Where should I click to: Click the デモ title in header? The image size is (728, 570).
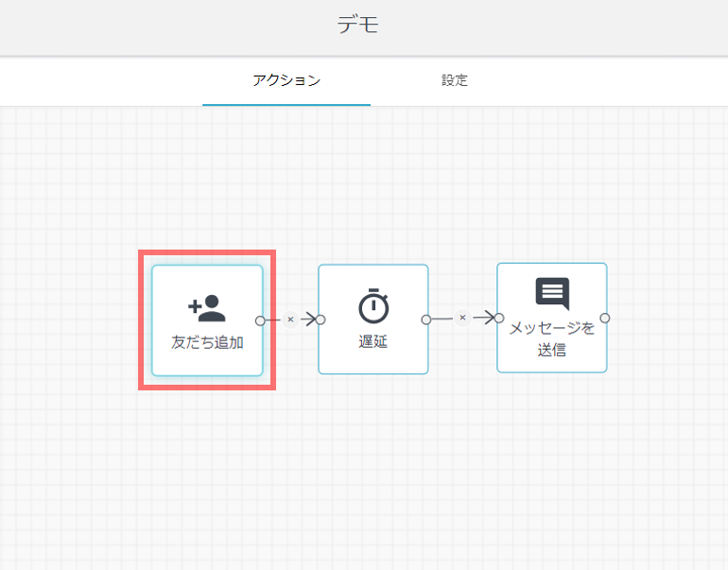tap(357, 26)
